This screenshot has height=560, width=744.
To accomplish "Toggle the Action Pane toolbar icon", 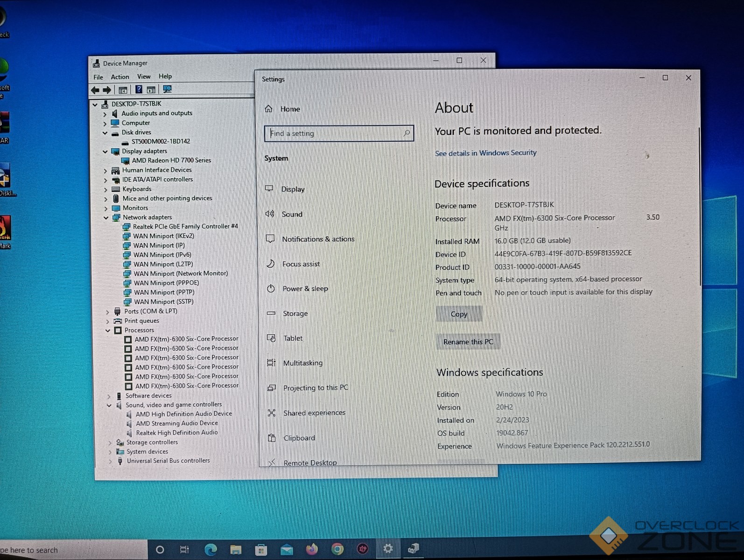I will [151, 89].
